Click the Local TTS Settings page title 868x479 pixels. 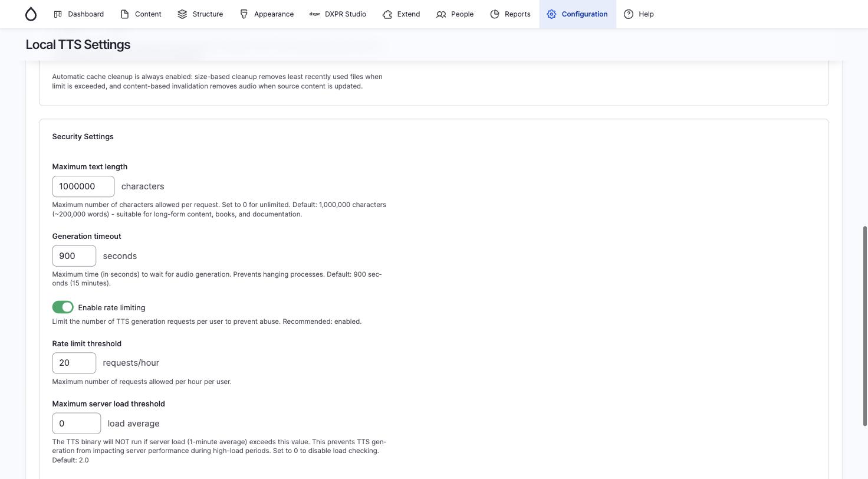78,45
